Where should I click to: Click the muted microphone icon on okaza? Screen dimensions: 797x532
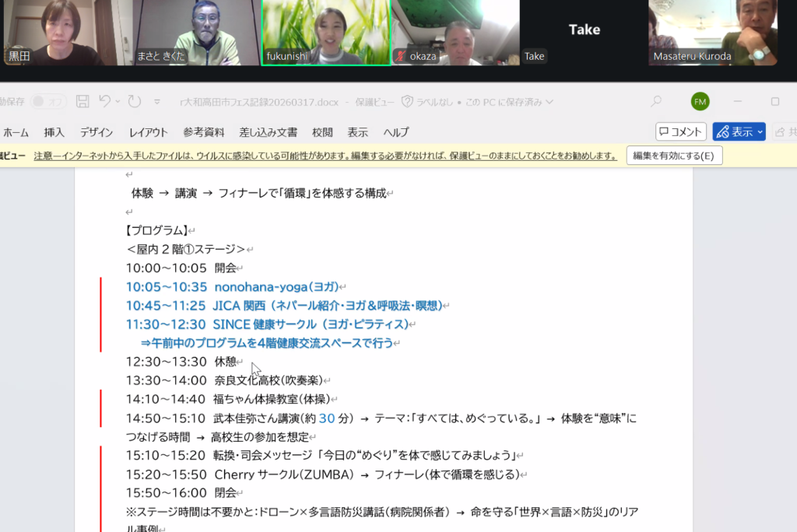pos(402,57)
